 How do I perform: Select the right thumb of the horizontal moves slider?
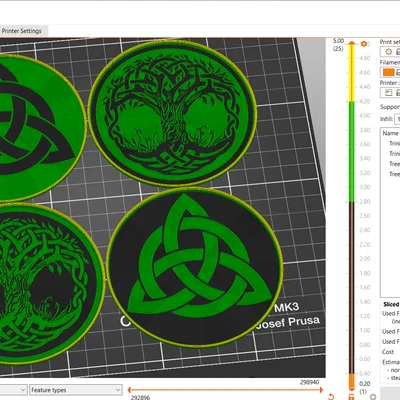[321, 389]
